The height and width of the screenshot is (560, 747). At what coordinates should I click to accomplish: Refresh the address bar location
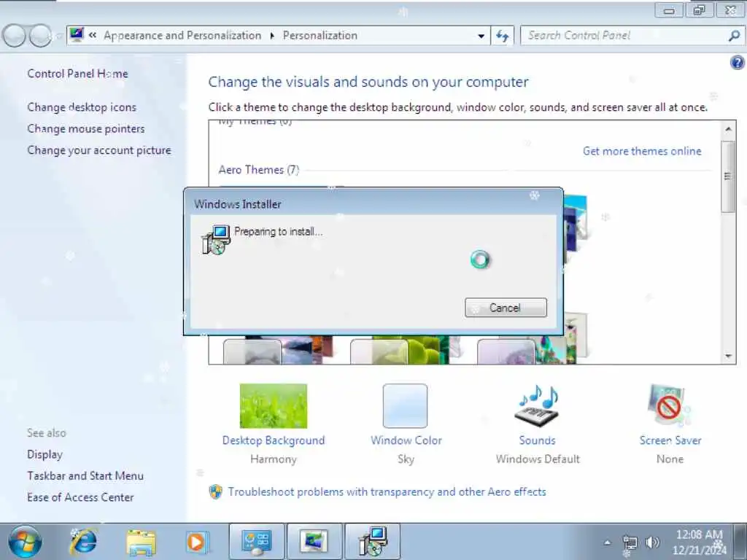coord(503,36)
